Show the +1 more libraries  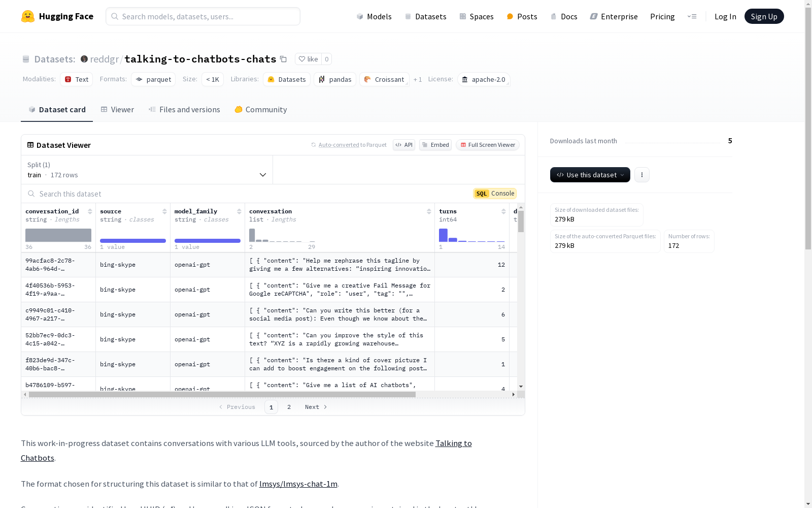tap(418, 79)
